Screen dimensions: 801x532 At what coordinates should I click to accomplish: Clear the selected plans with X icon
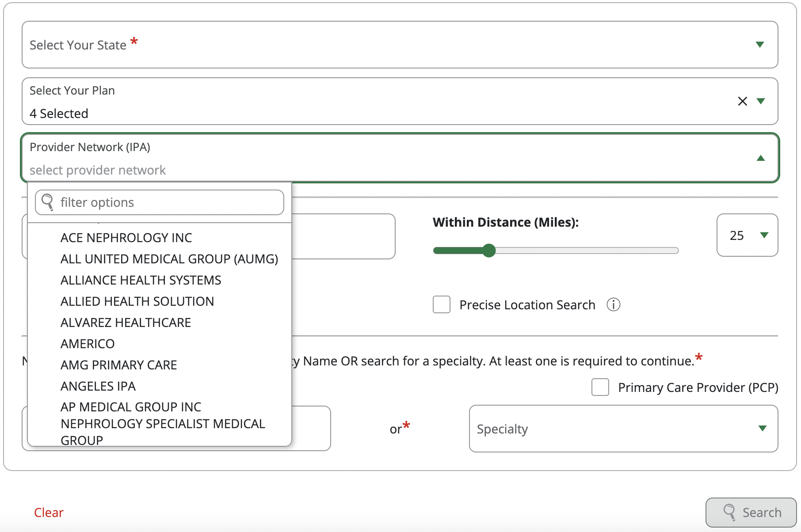742,101
